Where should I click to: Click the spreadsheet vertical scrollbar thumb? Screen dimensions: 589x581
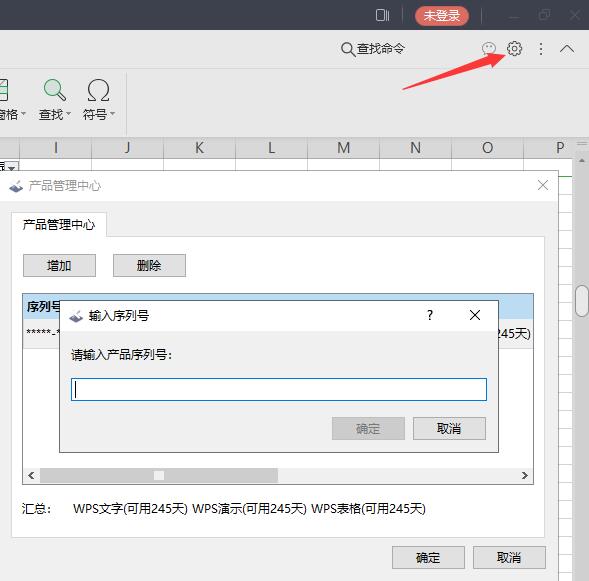pyautogui.click(x=582, y=301)
